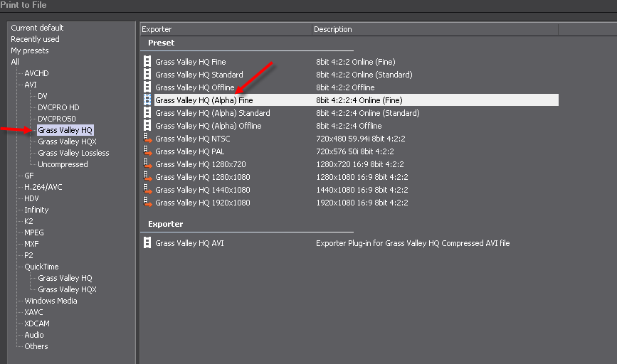Select the AVCHD category in the tree

[36, 73]
